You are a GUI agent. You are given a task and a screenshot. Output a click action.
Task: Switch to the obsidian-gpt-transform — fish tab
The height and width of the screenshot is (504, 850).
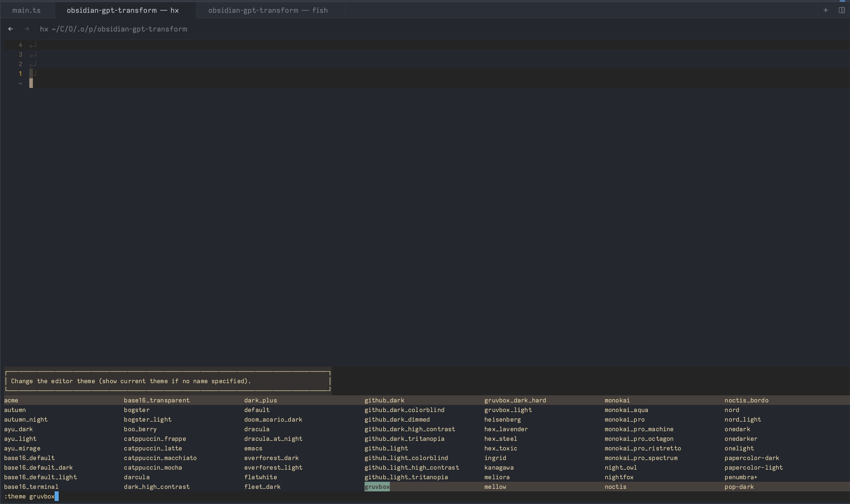click(x=268, y=10)
